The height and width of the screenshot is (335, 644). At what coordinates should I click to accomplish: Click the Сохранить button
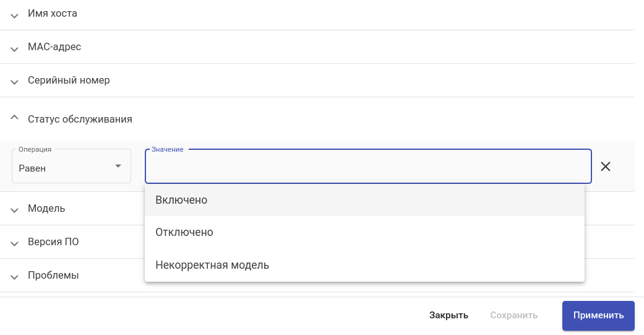tap(513, 315)
